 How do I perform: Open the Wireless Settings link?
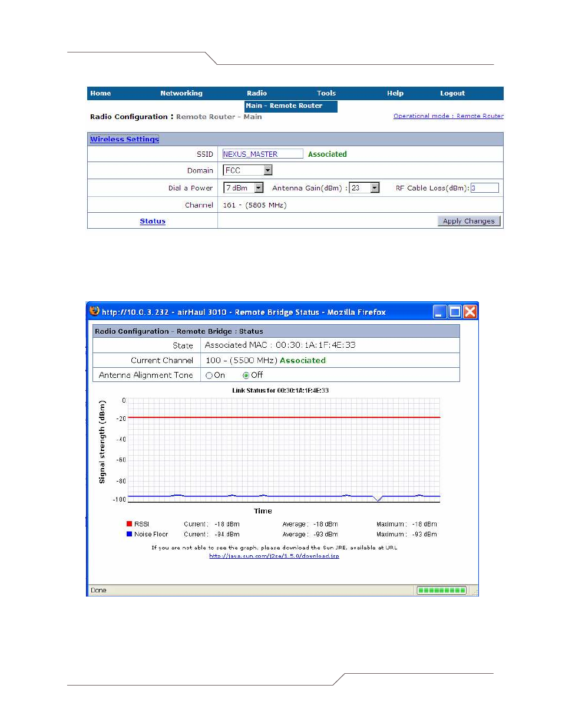124,139
